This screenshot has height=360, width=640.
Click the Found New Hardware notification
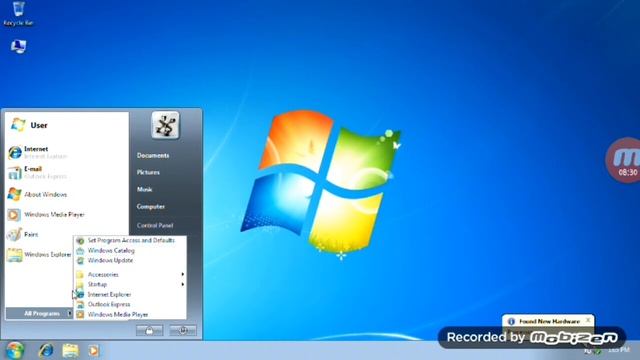pyautogui.click(x=548, y=321)
